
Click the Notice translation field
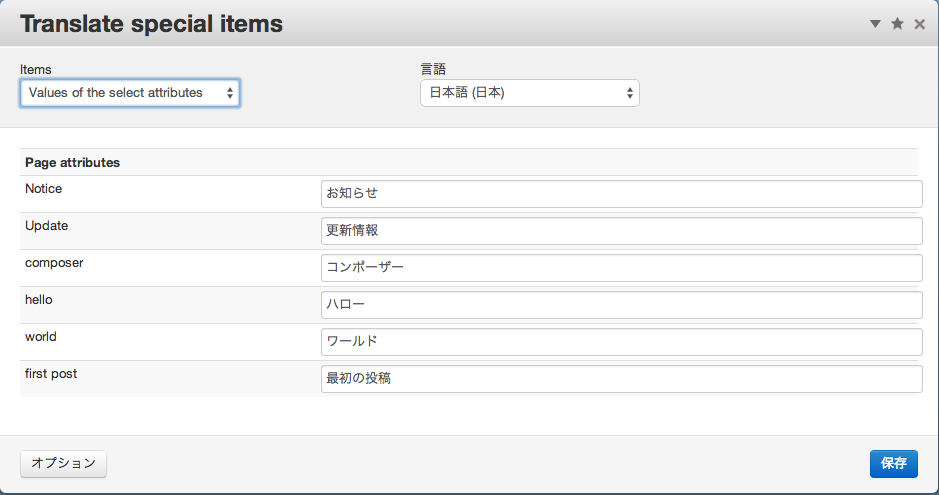pos(621,194)
